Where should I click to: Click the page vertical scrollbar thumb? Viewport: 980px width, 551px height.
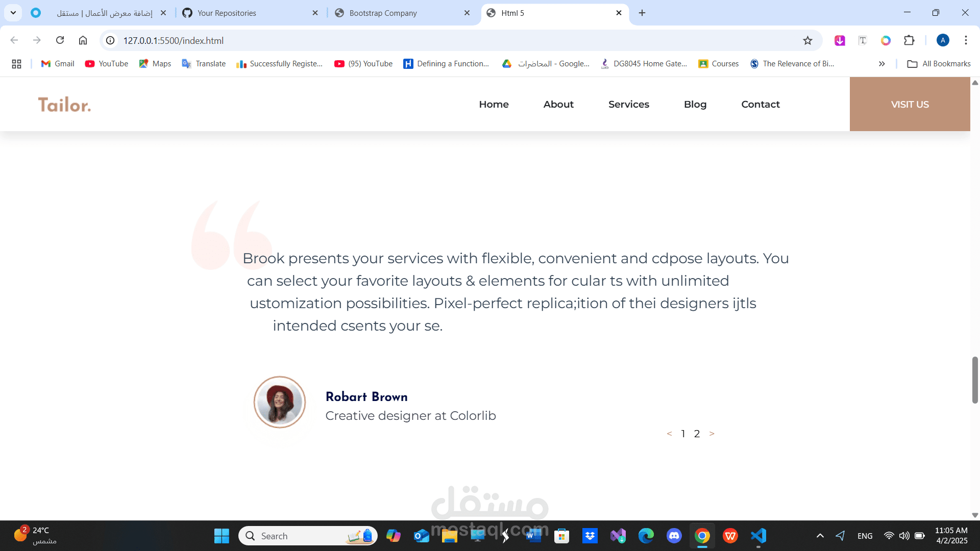click(975, 380)
